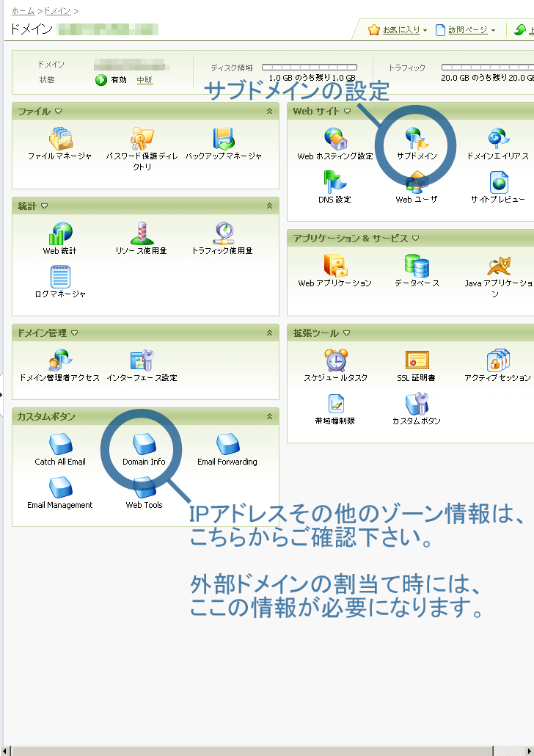Open アプリケーション & サービス header dropdown
Viewport: 534px width, 756px height.
(415, 239)
